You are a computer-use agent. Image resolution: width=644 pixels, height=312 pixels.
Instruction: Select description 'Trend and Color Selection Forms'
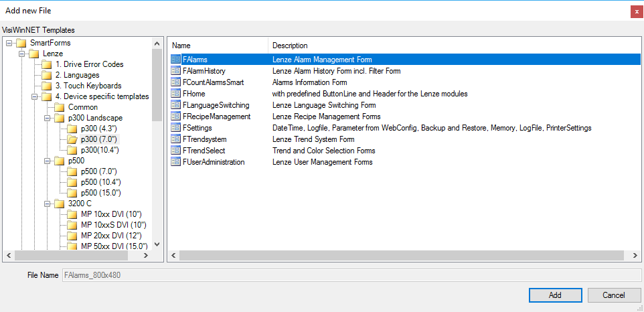click(x=323, y=151)
